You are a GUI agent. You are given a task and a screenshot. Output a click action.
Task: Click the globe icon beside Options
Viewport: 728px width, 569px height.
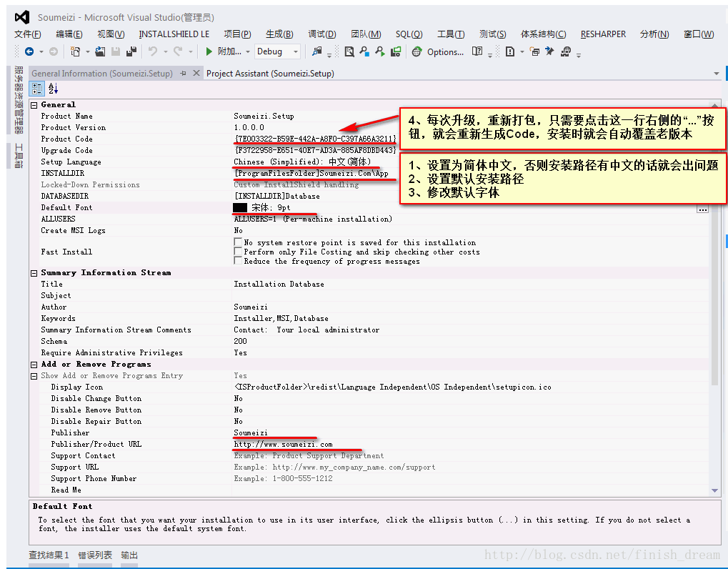pyautogui.click(x=417, y=51)
